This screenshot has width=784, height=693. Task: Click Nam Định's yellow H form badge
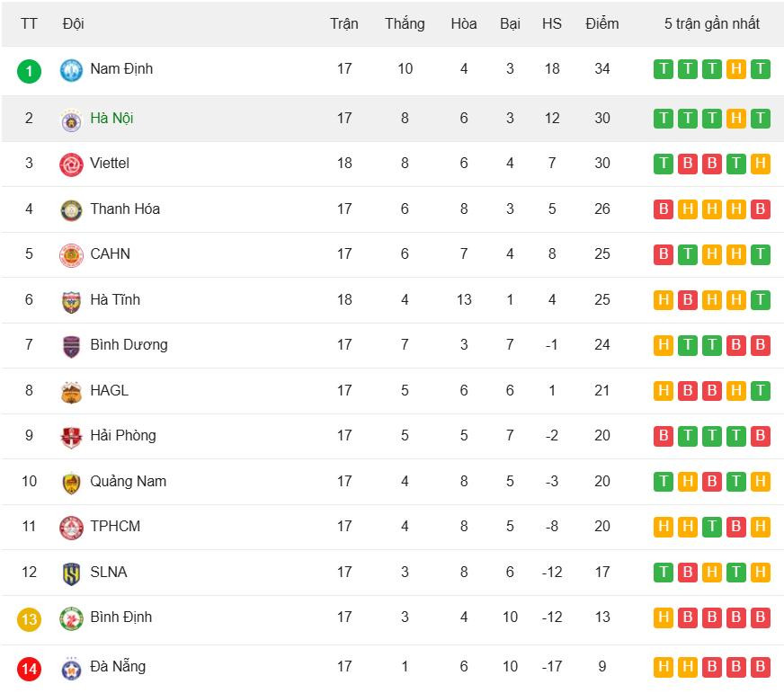coord(735,69)
